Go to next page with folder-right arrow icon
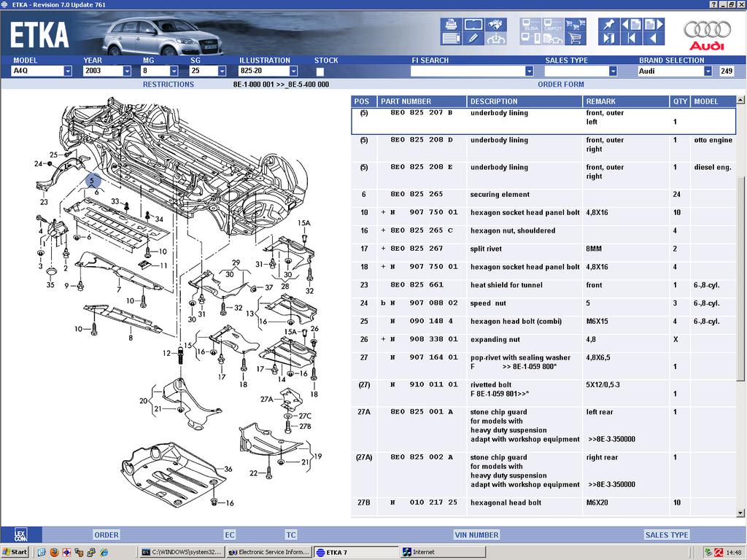This screenshot has height=560, width=747. [x=654, y=24]
